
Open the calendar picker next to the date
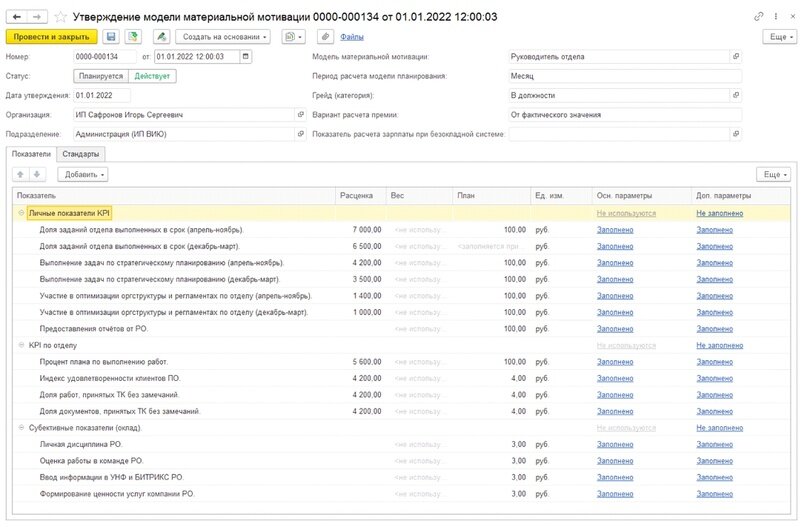coord(246,56)
